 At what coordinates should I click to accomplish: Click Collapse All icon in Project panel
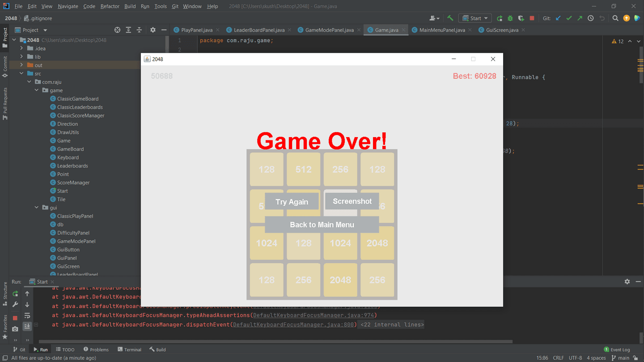[139, 30]
